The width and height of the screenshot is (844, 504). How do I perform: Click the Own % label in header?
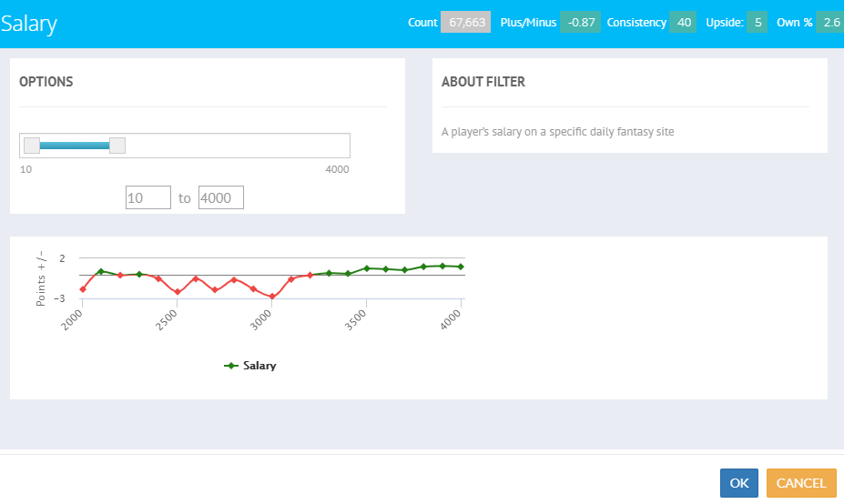pos(795,23)
